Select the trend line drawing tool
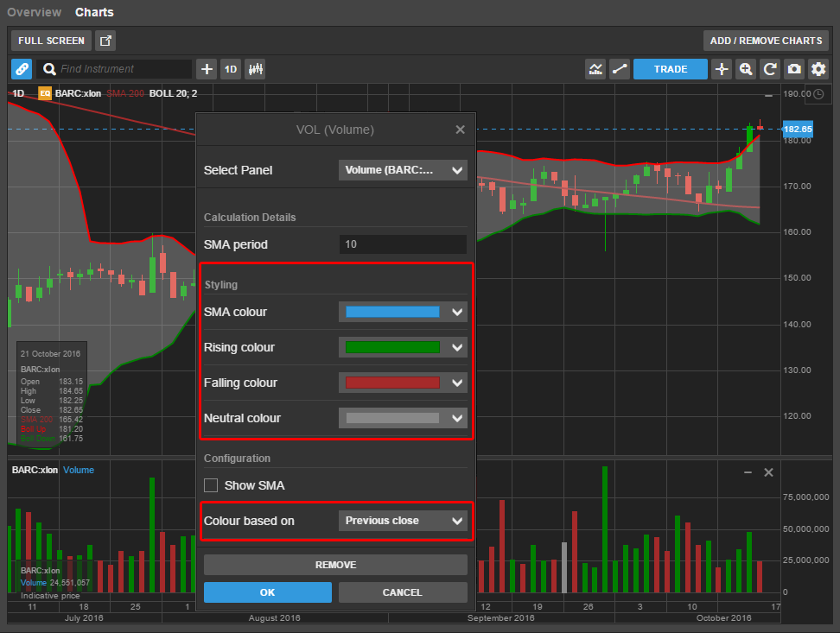This screenshot has width=840, height=633. 620,69
